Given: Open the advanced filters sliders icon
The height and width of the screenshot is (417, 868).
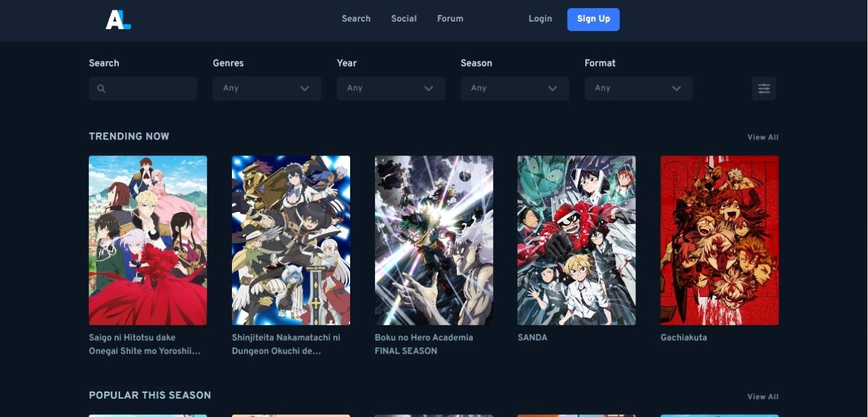Looking at the screenshot, I should (764, 89).
